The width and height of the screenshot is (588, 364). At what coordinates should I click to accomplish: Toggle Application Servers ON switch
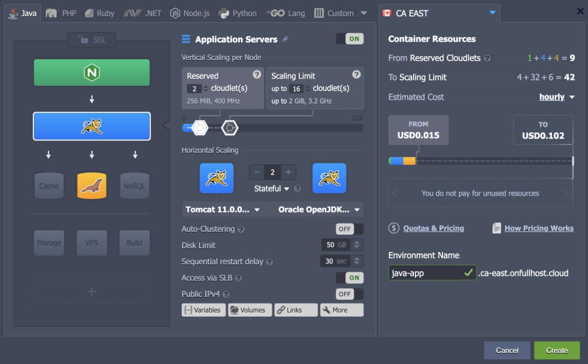coord(350,39)
